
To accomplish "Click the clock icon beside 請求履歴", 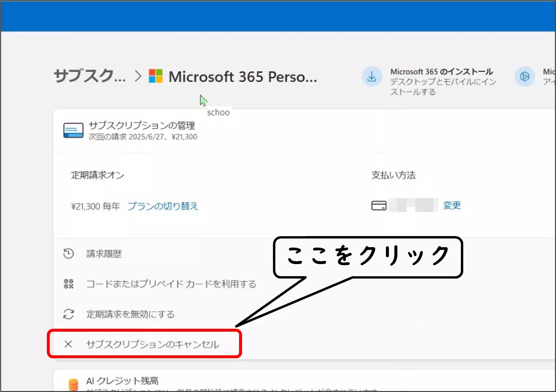I will 69,253.
